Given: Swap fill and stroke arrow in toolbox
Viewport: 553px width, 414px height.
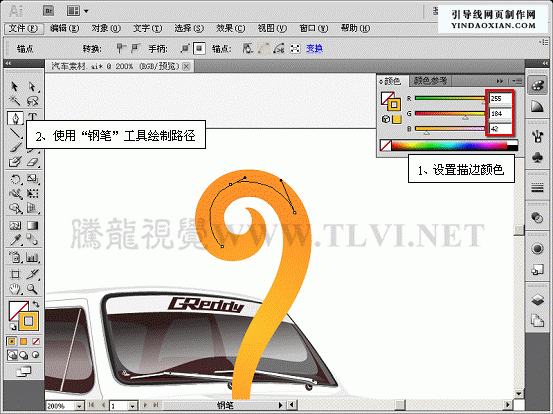Looking at the screenshot, I should click(x=36, y=303).
